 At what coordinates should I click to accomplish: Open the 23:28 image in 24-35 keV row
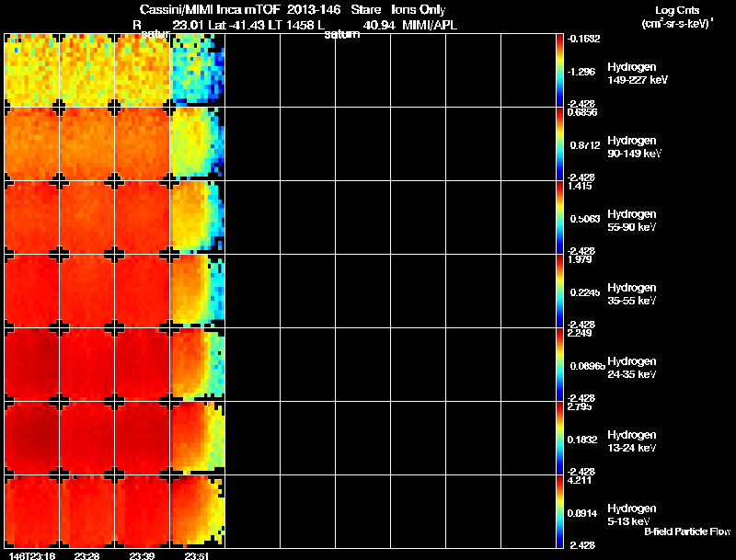pyautogui.click(x=87, y=365)
